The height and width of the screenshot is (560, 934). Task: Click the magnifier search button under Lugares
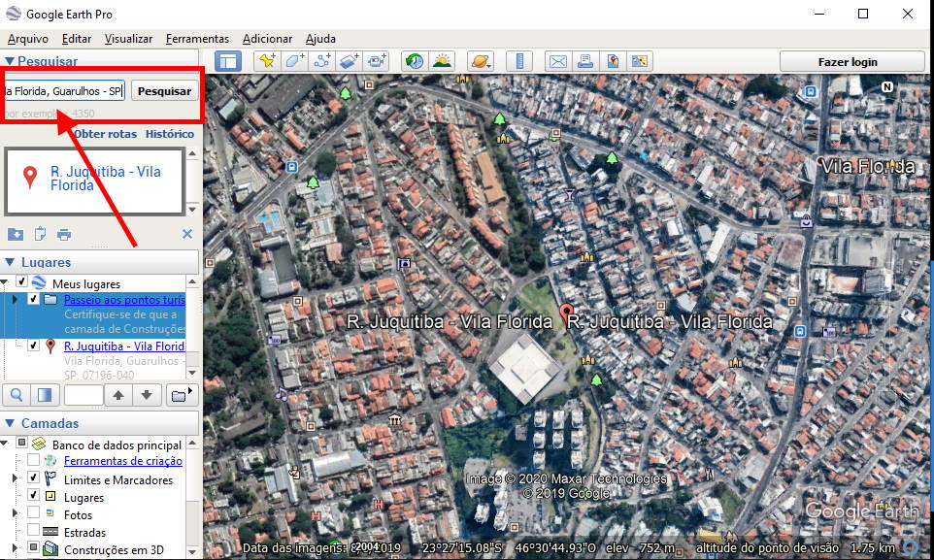pos(17,394)
